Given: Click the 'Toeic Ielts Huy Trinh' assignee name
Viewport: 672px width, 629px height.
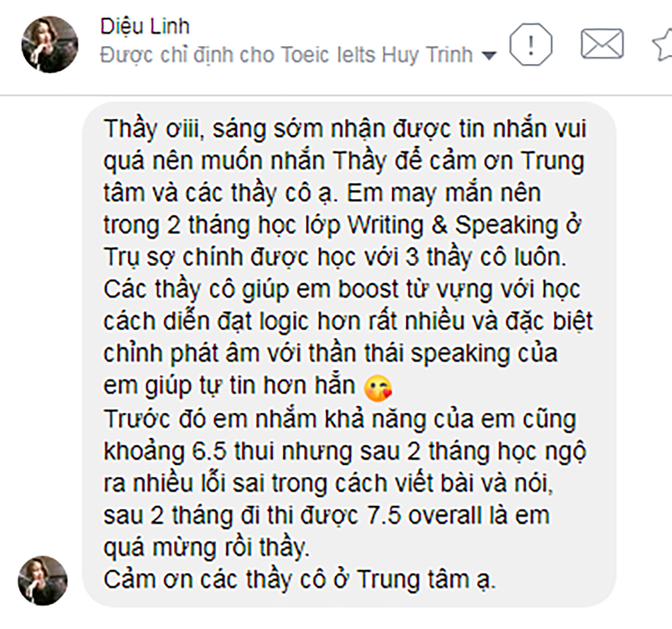Looking at the screenshot, I should (376, 55).
